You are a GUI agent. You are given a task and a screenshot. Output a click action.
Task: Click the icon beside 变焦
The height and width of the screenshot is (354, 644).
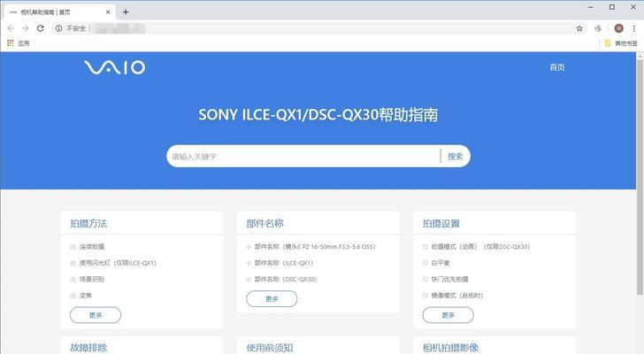pos(73,296)
